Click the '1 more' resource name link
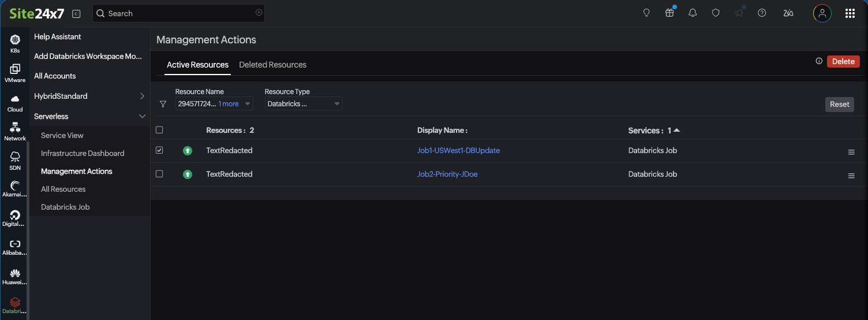Screen dimensions: 868x320 229,104
